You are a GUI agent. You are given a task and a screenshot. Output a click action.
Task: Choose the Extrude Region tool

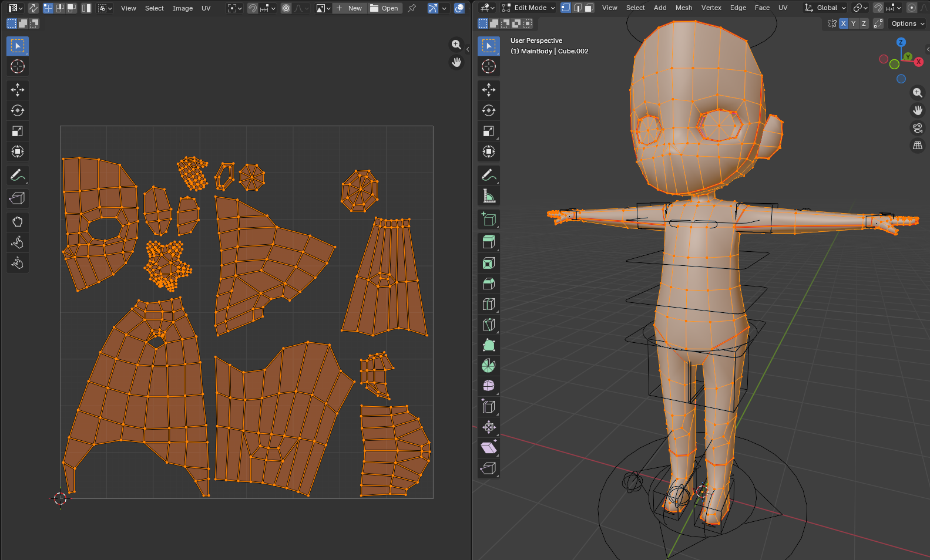(488, 241)
